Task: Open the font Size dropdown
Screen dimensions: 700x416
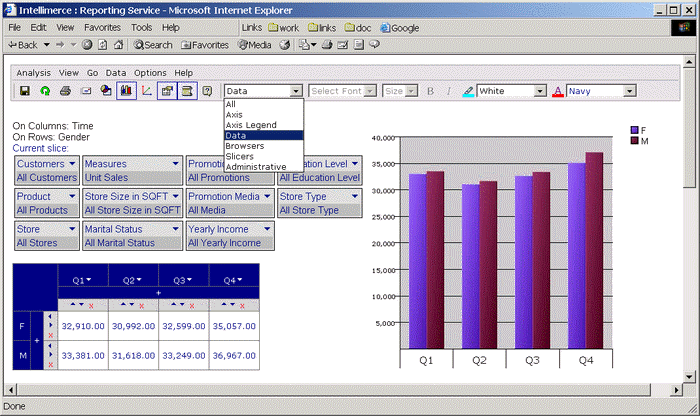Action: pyautogui.click(x=412, y=91)
